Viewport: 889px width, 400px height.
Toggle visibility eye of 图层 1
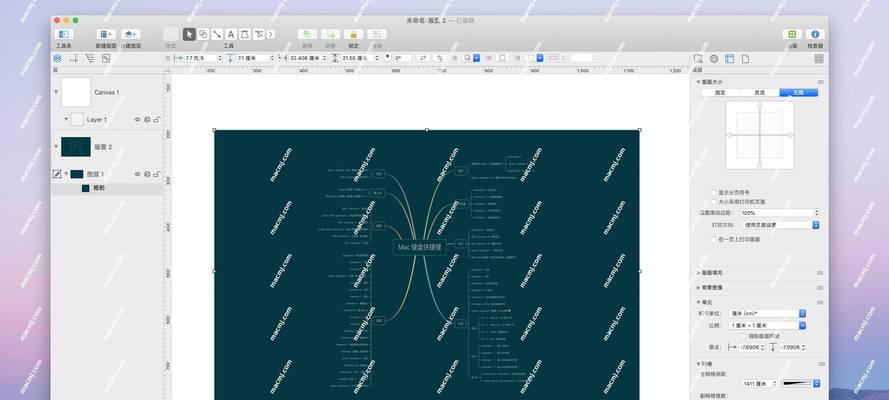pos(137,174)
